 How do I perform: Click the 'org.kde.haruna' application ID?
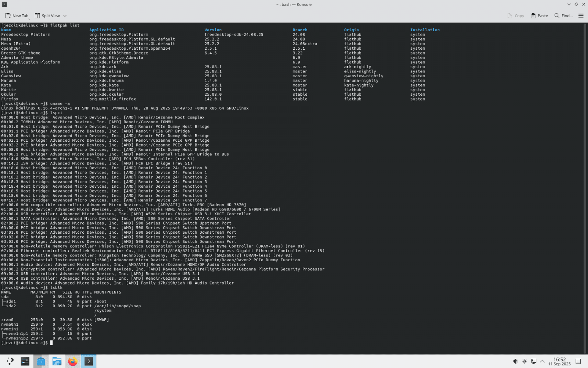click(x=107, y=81)
